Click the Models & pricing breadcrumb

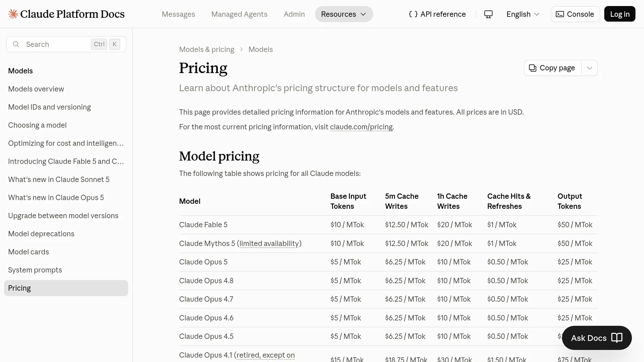[207, 49]
